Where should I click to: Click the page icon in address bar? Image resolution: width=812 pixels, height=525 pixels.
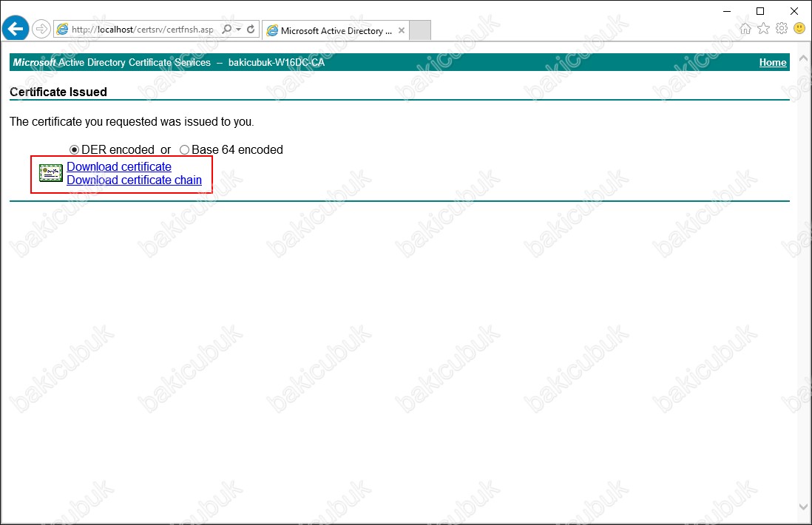pyautogui.click(x=62, y=30)
